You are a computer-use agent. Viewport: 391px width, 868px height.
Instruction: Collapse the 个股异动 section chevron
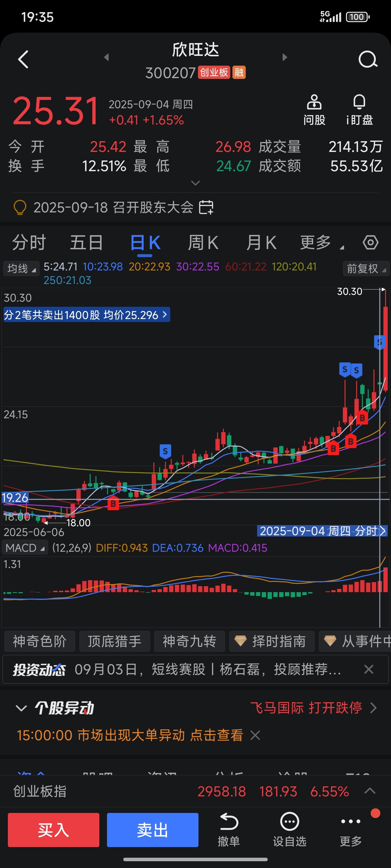[x=21, y=708]
